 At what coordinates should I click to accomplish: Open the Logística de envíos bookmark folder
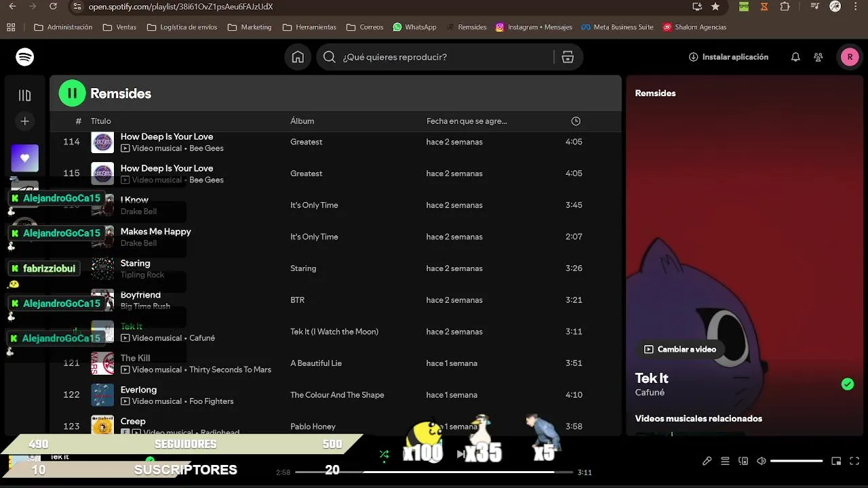click(x=182, y=28)
